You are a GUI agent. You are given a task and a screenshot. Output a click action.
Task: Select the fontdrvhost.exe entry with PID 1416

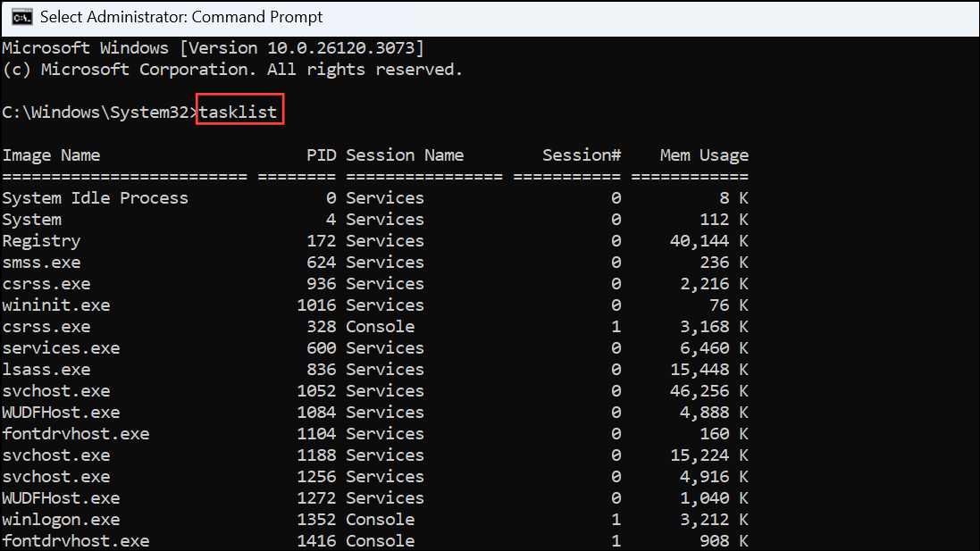[75, 540]
